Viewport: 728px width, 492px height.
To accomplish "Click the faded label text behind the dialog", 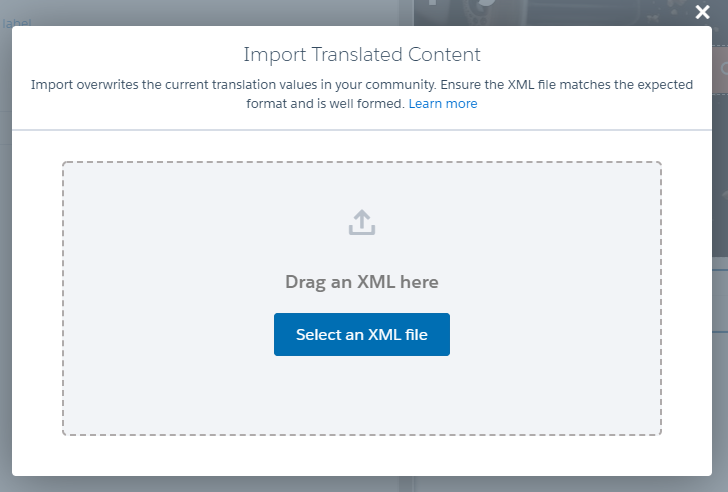I will click(17, 21).
